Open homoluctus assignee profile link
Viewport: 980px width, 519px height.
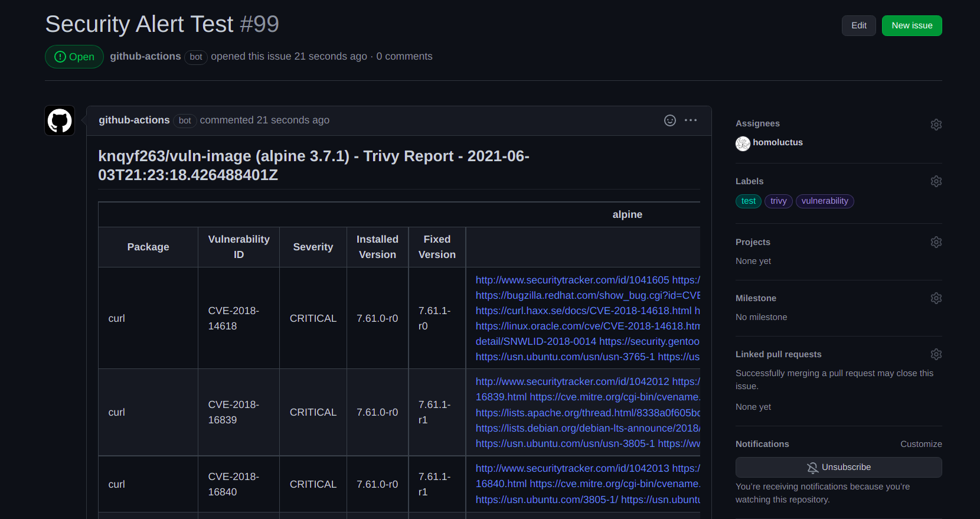point(778,142)
